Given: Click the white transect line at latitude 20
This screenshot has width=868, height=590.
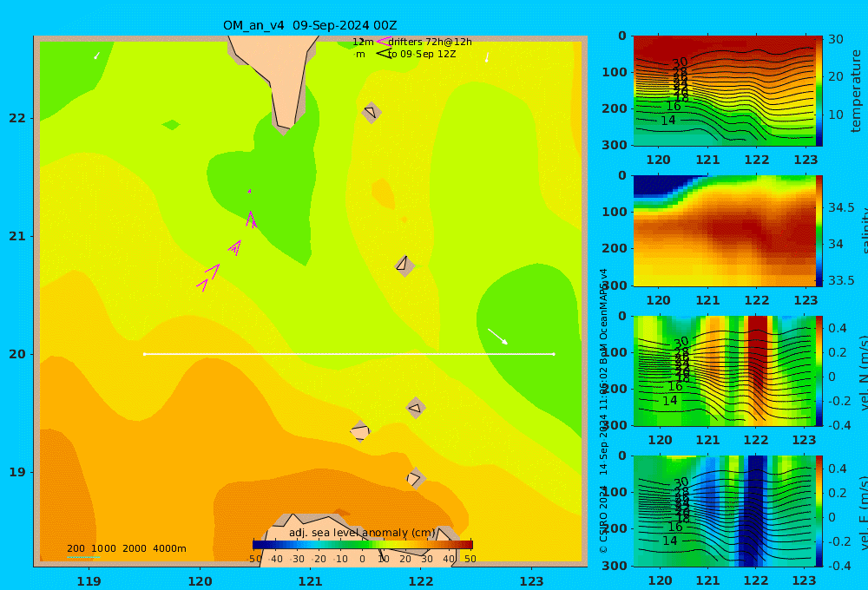Looking at the screenshot, I should click(x=349, y=354).
